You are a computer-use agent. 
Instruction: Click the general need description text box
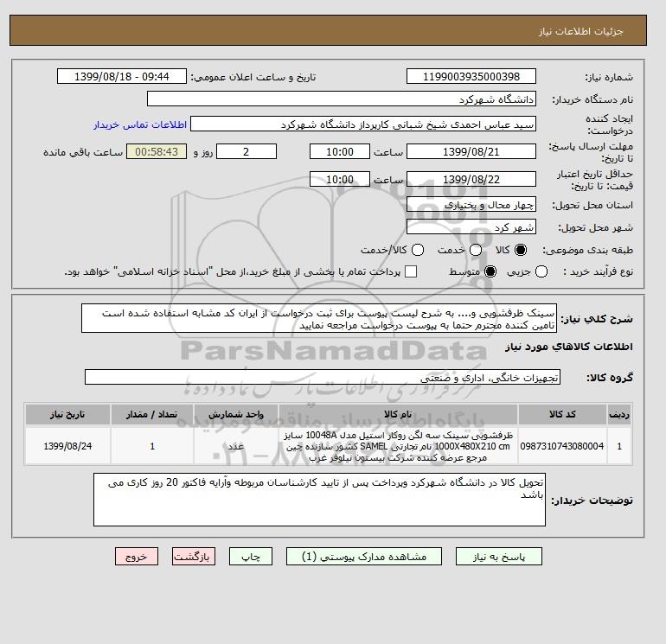pyautogui.click(x=319, y=318)
